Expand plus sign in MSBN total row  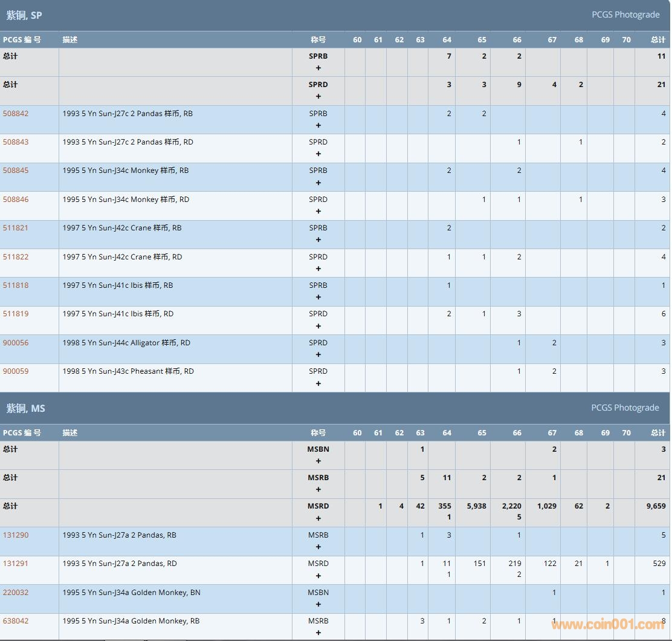[x=318, y=461]
